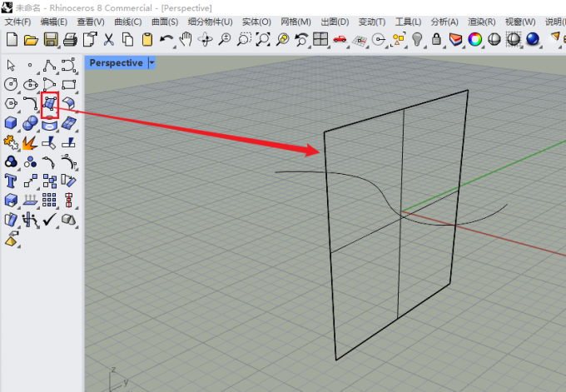Click the checkmark Check objects icon
The width and height of the screenshot is (566, 392).
point(49,219)
